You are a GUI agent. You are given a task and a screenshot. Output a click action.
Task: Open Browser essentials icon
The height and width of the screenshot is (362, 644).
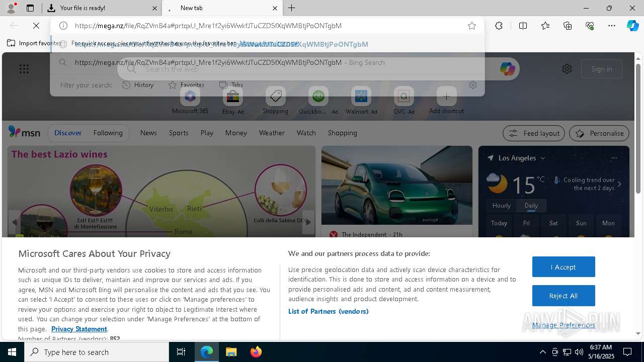point(590,26)
